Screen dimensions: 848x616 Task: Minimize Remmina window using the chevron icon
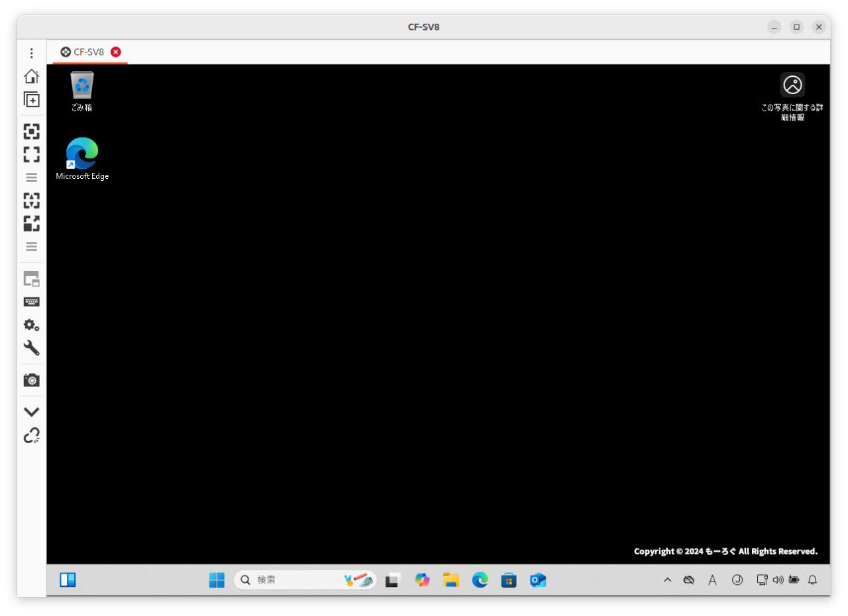(31, 412)
